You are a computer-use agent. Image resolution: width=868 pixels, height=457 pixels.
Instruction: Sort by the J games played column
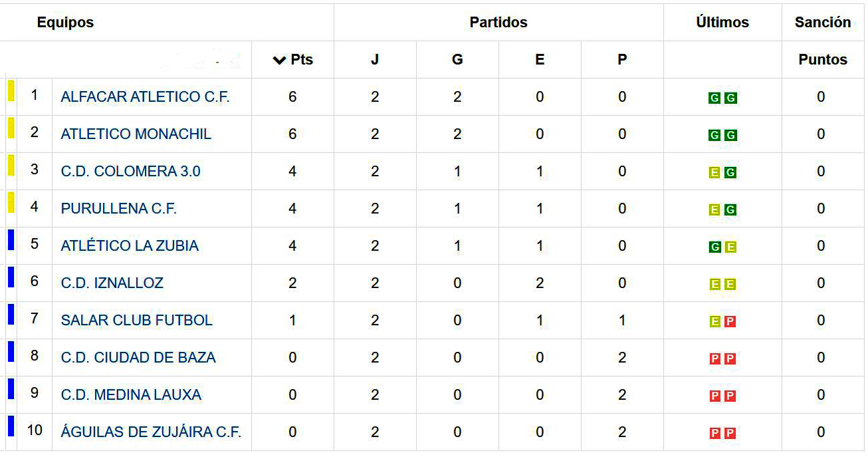(x=375, y=60)
